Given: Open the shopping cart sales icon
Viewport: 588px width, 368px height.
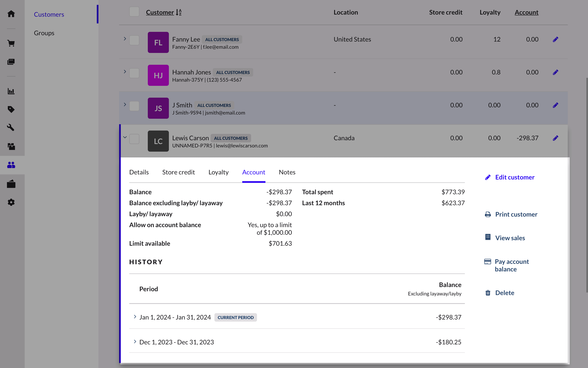Looking at the screenshot, I should [x=11, y=43].
